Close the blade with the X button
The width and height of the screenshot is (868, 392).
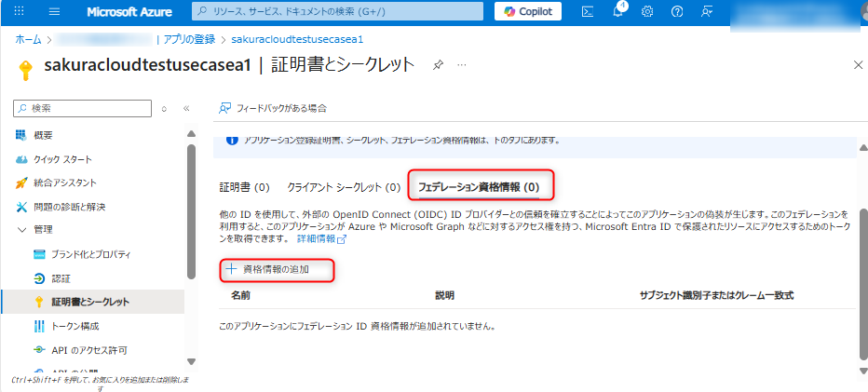coord(858,65)
